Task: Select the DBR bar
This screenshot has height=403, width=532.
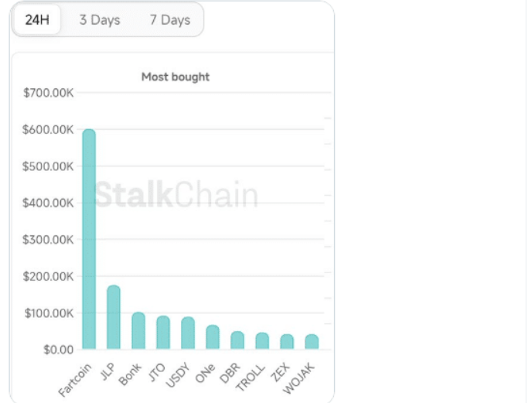Action: [x=237, y=340]
